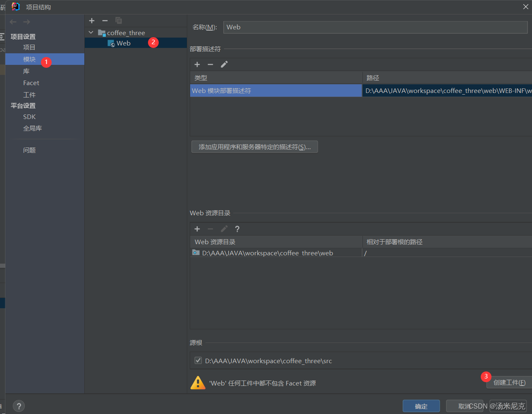
Task: Select the Web facet under coffee_three
Action: coord(136,43)
